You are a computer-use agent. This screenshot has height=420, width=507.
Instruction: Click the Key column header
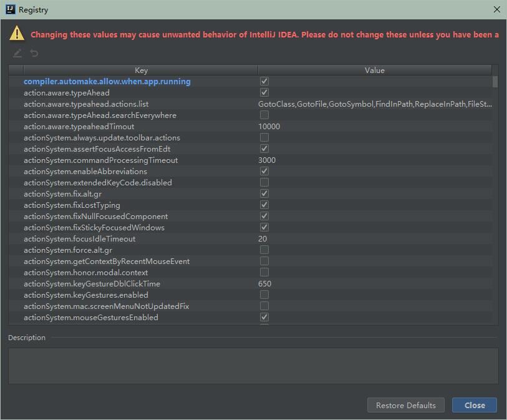click(x=141, y=70)
